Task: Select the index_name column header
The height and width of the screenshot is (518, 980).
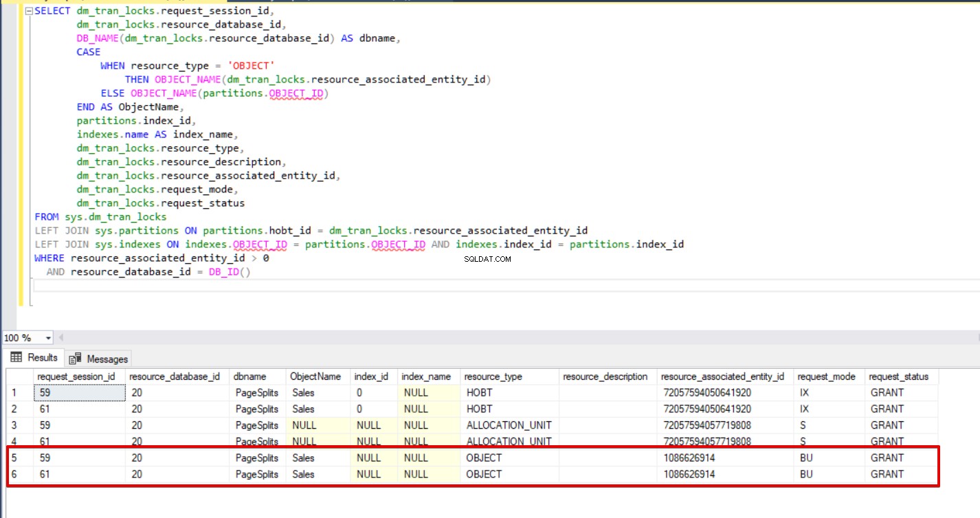Action: [429, 376]
